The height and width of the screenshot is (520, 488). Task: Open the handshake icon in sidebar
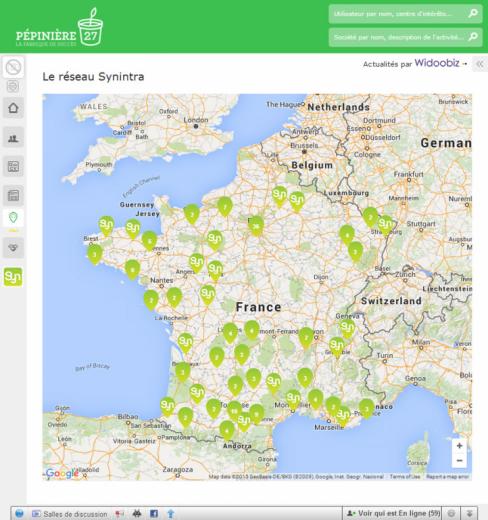click(x=13, y=248)
